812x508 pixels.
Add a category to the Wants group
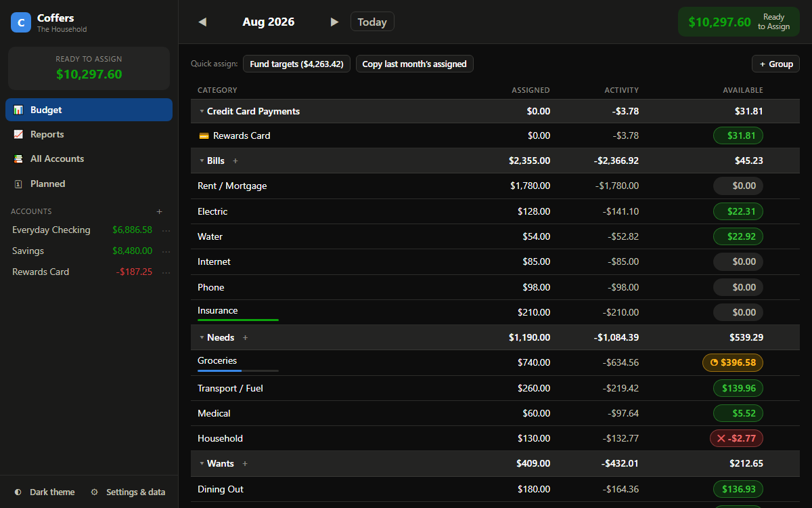click(245, 463)
